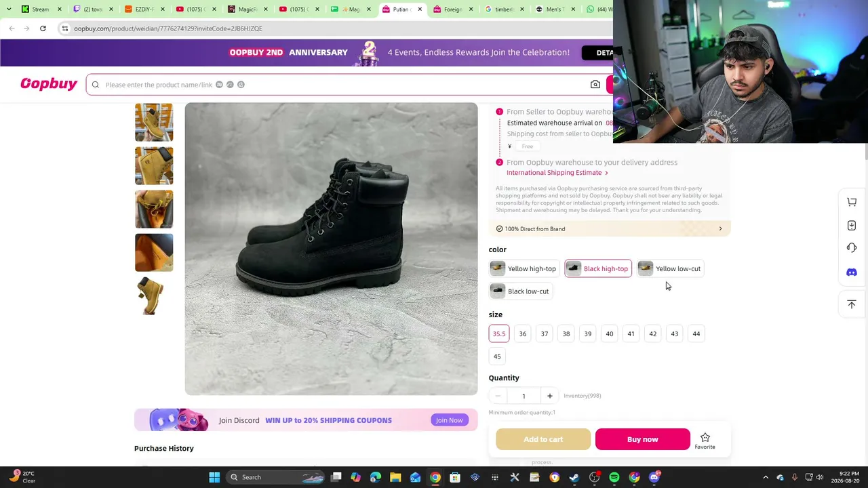Choose size 44

[x=696, y=333]
